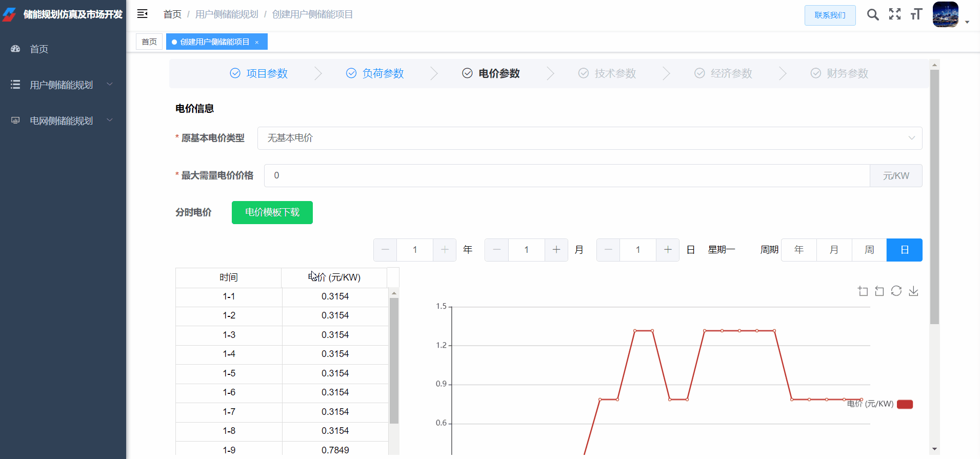
Task: Toggle the red 电价 legend swatch
Action: point(905,404)
